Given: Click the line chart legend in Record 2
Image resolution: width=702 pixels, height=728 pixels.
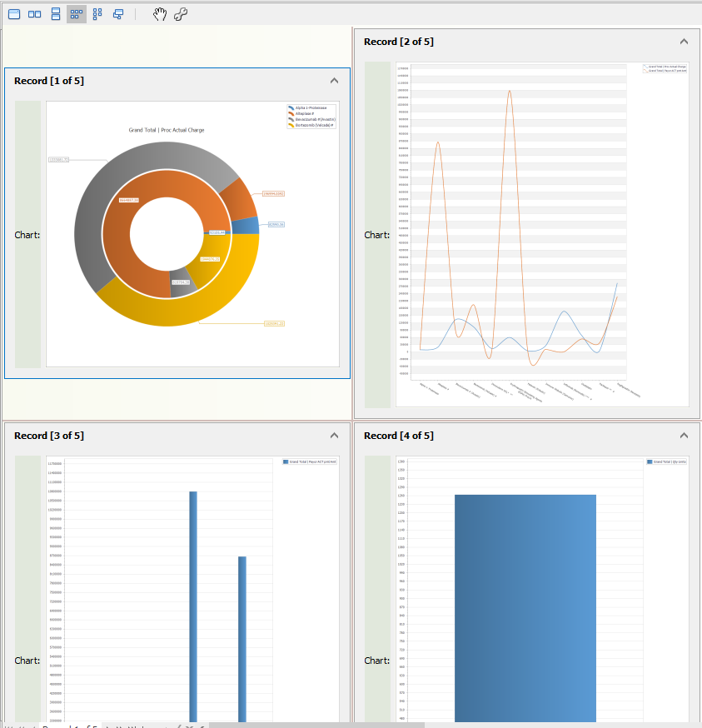Looking at the screenshot, I should (665, 68).
